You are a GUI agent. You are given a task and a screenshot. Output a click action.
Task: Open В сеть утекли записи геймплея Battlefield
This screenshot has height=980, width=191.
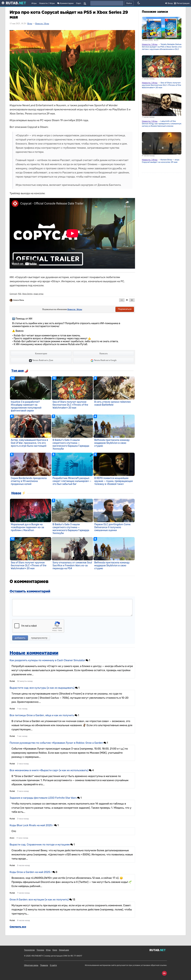coord(112,403)
